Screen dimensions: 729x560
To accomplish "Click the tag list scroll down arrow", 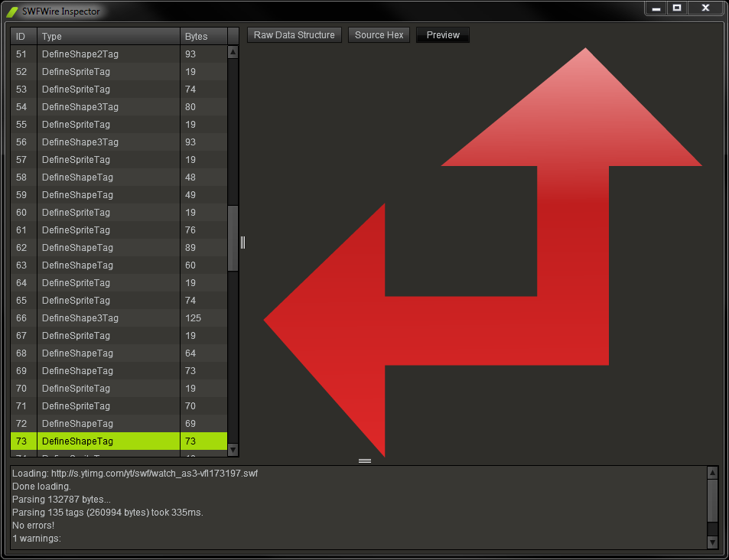I will (x=233, y=450).
